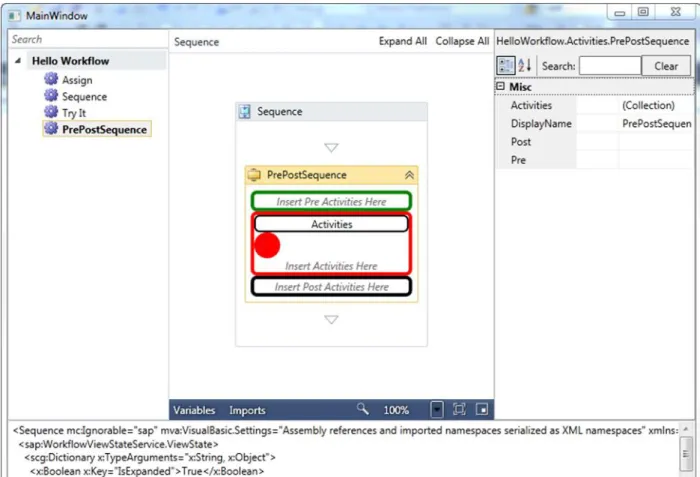This screenshot has width=700, height=477.
Task: Select the Hello Workflow category header
Action: point(96,61)
